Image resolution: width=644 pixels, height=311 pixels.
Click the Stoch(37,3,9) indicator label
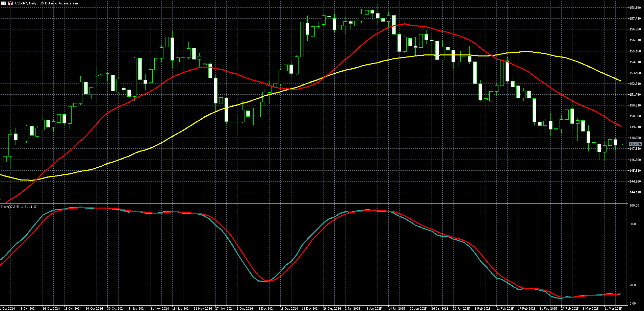[19, 207]
